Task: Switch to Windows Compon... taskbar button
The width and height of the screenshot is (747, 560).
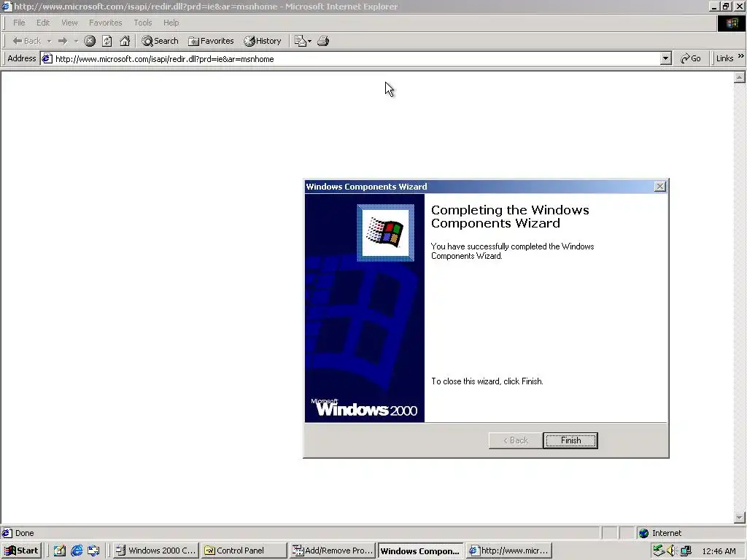Action: point(420,551)
